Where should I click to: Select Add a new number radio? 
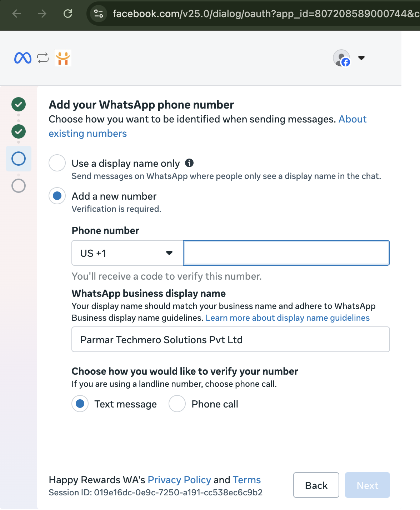(x=57, y=196)
